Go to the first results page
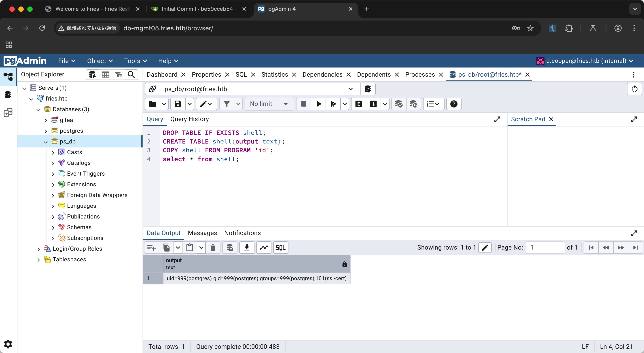This screenshot has height=353, width=644. (591, 248)
